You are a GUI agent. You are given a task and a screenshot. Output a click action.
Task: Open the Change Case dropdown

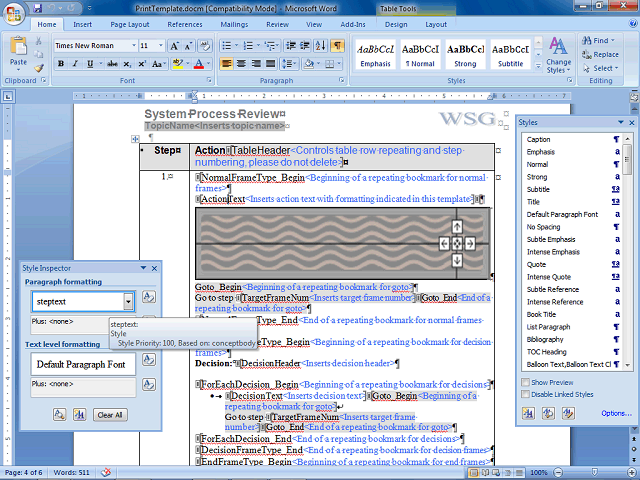click(159, 64)
